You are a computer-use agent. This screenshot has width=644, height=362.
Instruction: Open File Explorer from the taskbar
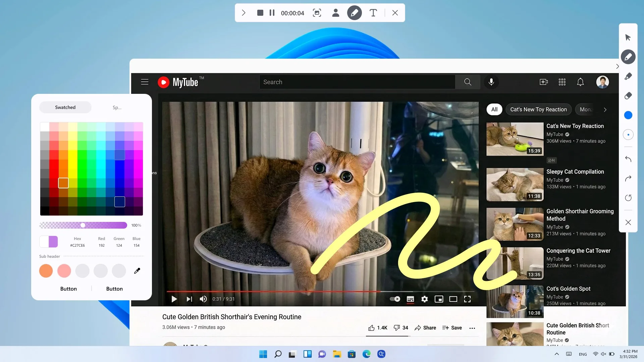337,354
